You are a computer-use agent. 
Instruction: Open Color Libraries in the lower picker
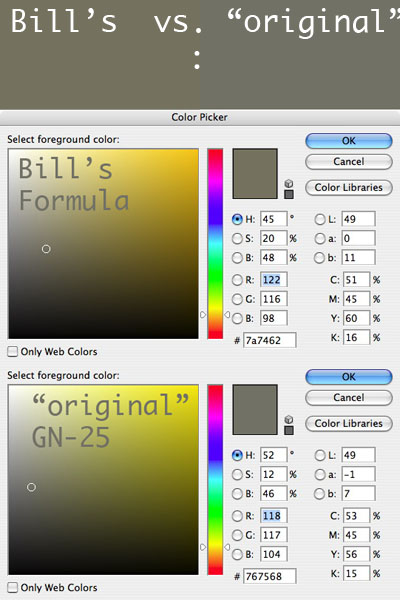click(349, 423)
